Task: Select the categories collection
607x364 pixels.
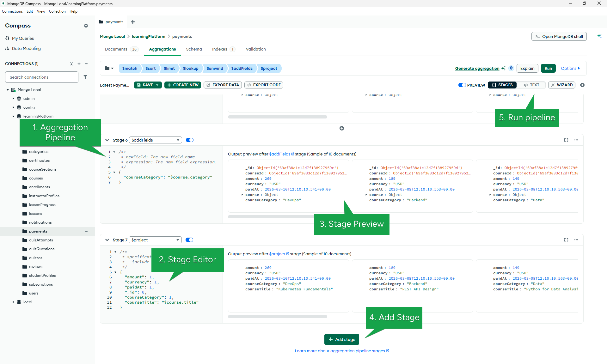Action: click(x=39, y=152)
